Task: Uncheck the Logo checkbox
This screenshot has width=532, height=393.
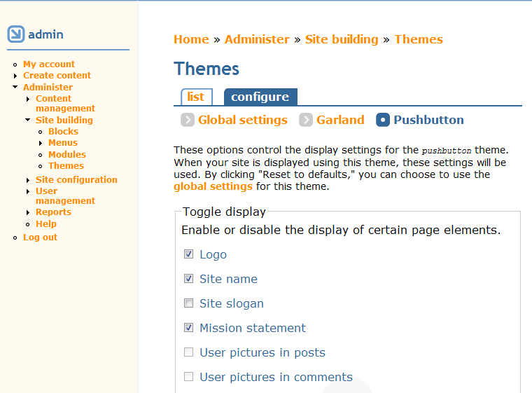Action: click(188, 254)
